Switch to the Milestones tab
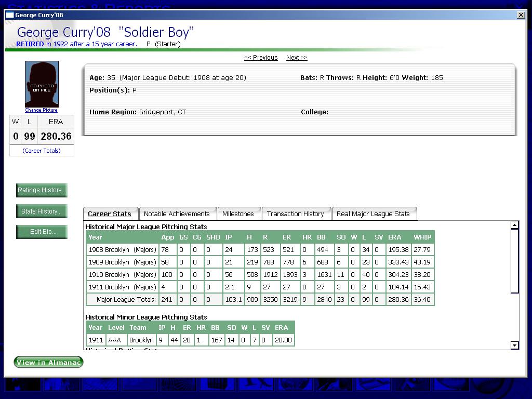This screenshot has height=399, width=532. pyautogui.click(x=238, y=214)
